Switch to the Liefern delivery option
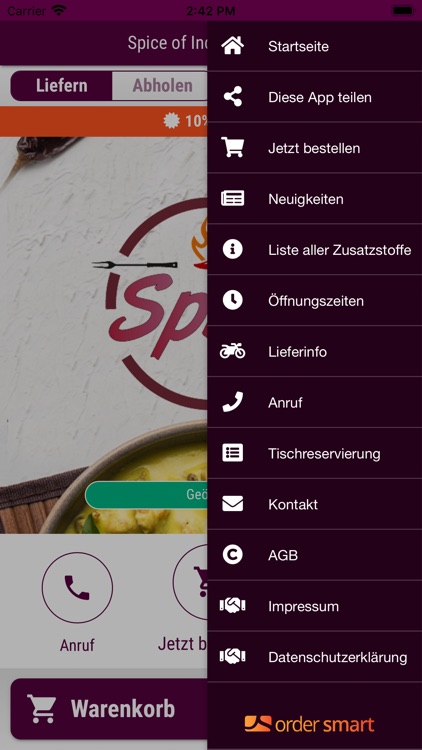 coord(62,86)
